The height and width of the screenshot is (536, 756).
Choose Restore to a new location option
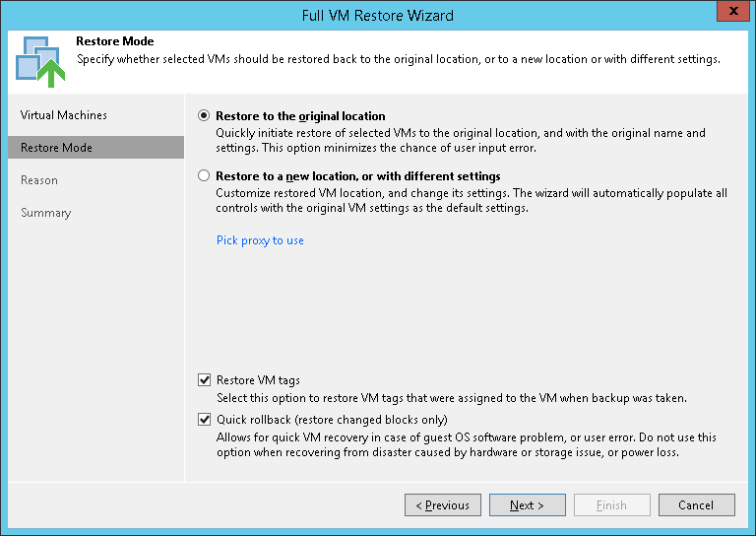pyautogui.click(x=204, y=176)
